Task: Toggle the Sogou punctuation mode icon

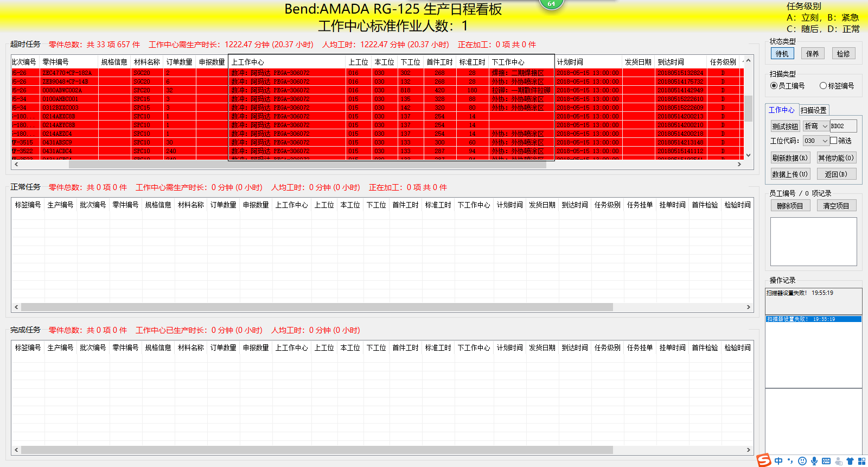Action: pos(790,461)
